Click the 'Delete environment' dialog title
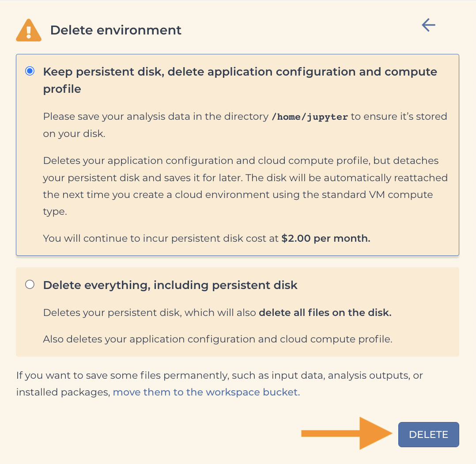 pyautogui.click(x=116, y=30)
